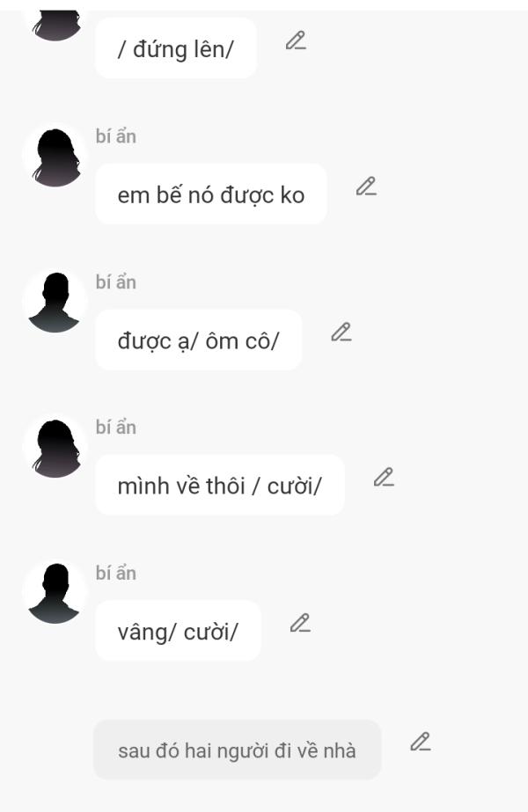Viewport: 528px width, 812px height.
Task: Click "bí ẩn" name above "vâng/ cười/"
Action: click(116, 574)
